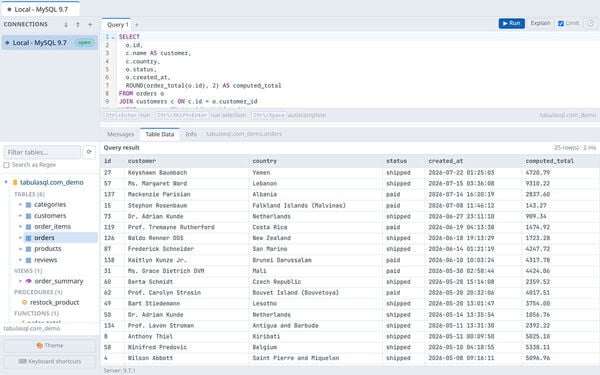Click the restock_product procedure gear icon
The image size is (600, 375).
tap(24, 302)
